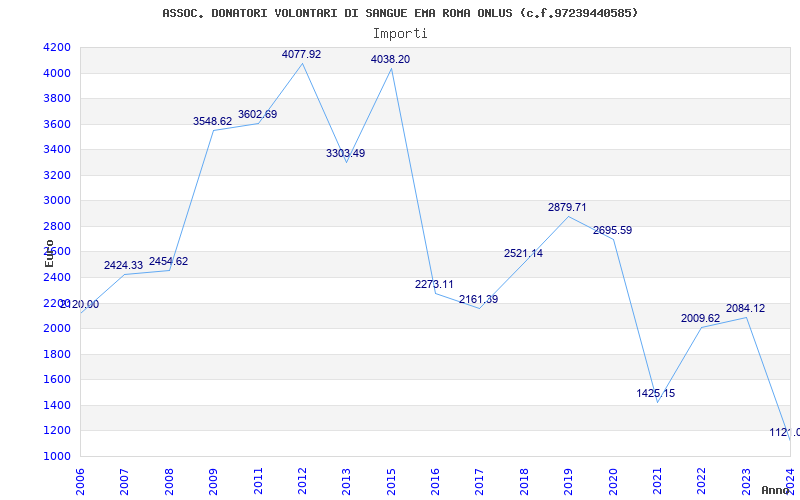The image size is (800, 500).
Task: Click the 2879.71 data label
Action: click(x=567, y=207)
